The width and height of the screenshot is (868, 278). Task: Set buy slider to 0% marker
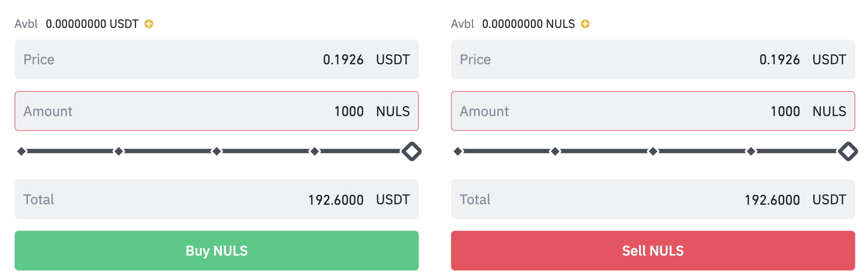(x=21, y=151)
